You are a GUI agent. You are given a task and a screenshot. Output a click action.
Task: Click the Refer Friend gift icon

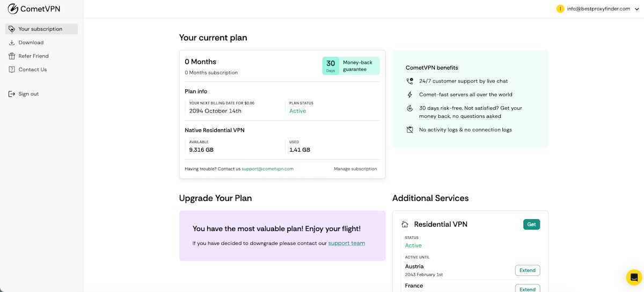click(12, 56)
